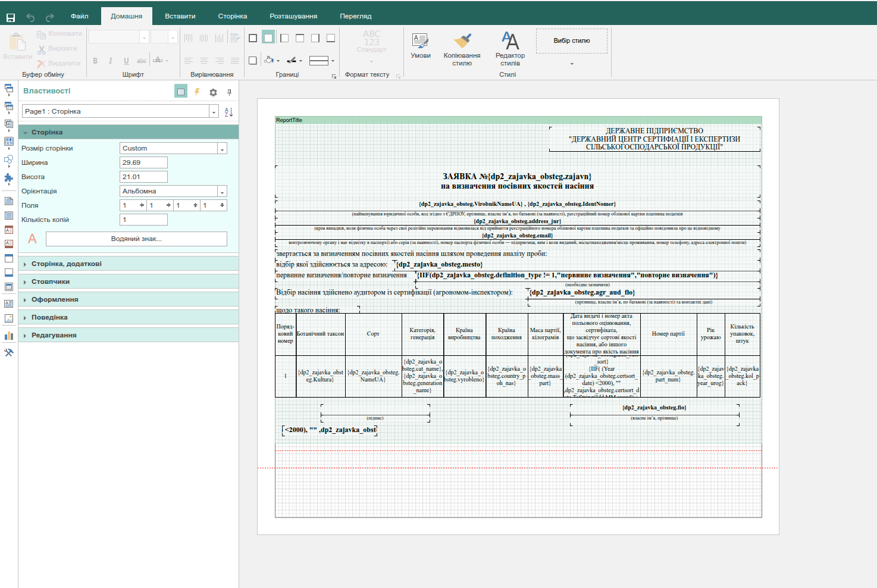
Task: Open the Редактор стилів style editor
Action: (x=510, y=49)
